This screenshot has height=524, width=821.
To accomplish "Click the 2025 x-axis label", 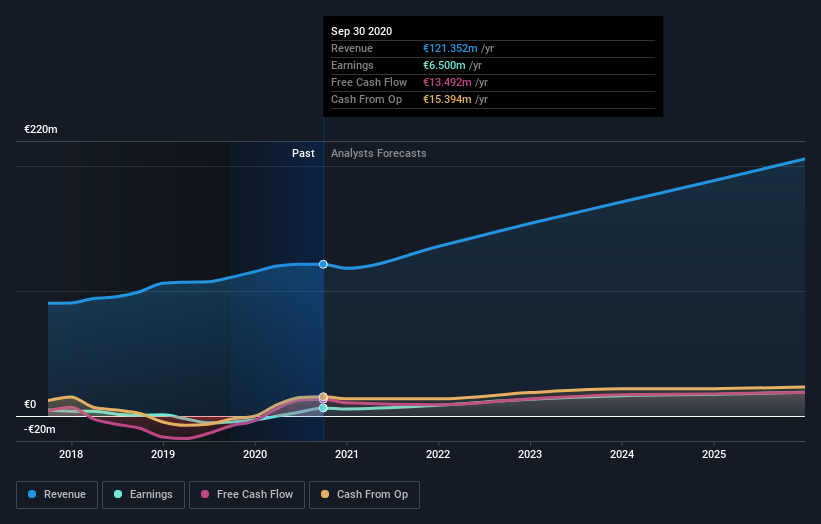I will 714,454.
